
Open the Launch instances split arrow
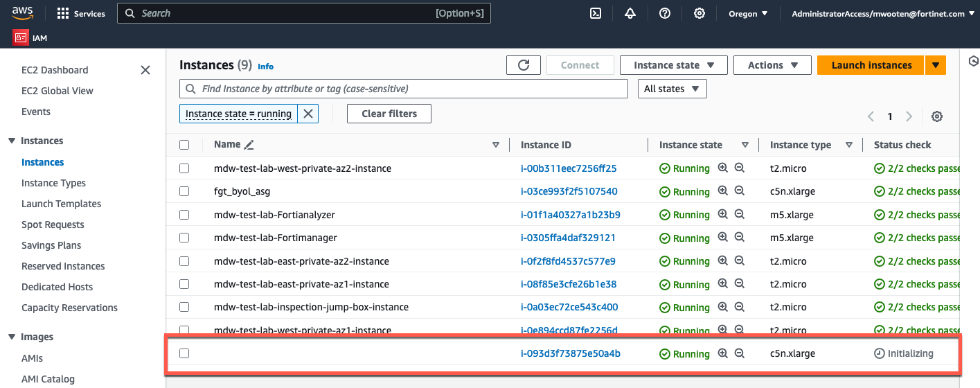pos(935,65)
